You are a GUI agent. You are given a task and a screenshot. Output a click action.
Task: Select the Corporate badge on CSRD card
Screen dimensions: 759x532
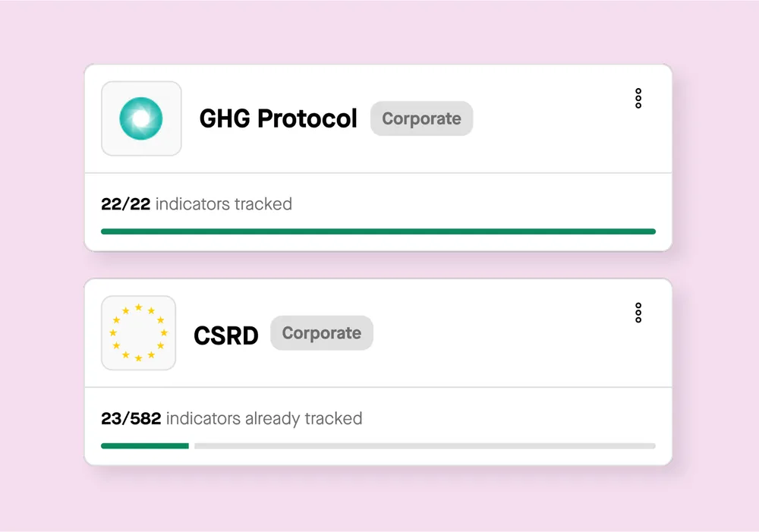point(321,332)
